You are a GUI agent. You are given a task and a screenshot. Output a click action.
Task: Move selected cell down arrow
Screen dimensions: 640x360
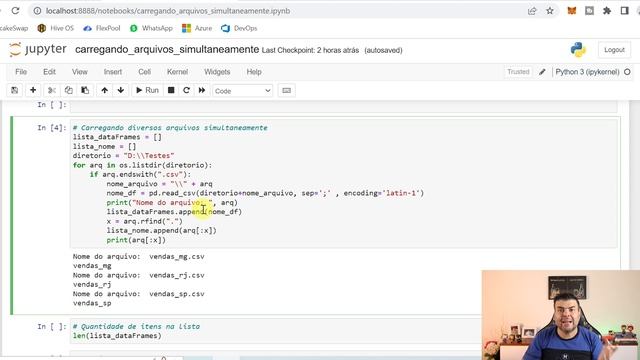click(x=121, y=90)
